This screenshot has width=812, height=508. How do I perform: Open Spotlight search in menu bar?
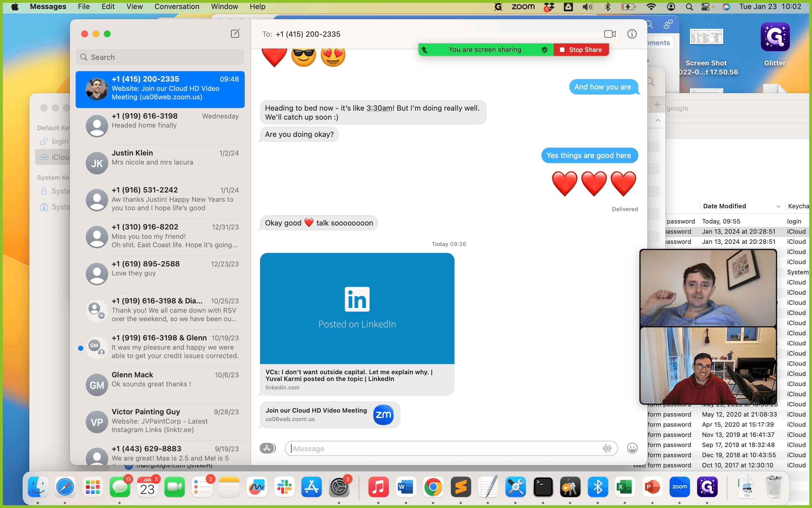[x=689, y=7]
